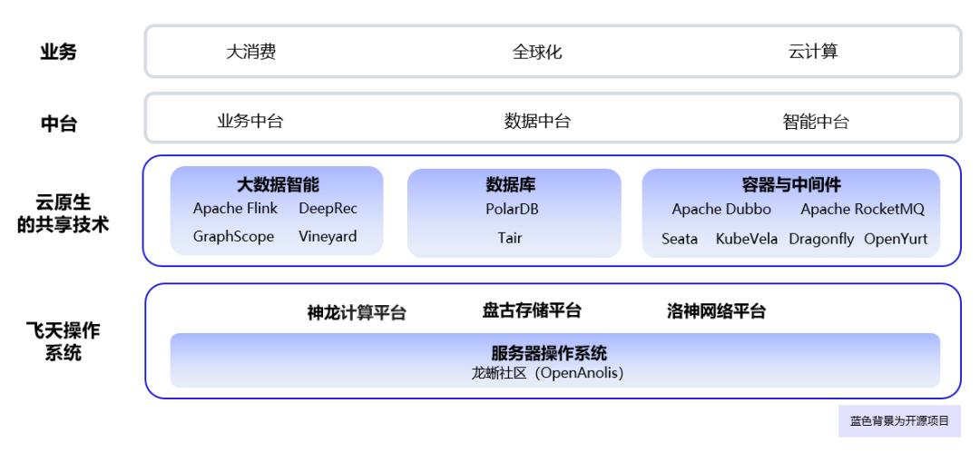This screenshot has width=980, height=453.
Task: Click PolarDB under 数据库
Action: (513, 209)
